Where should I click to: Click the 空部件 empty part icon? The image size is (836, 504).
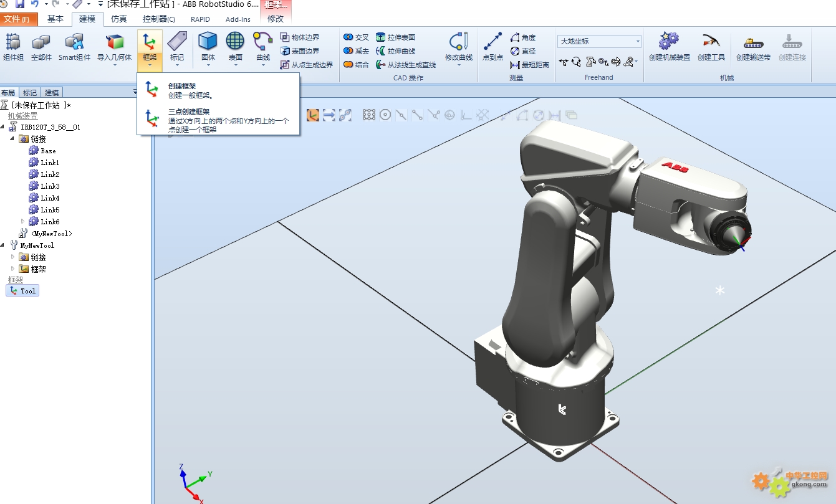(x=41, y=42)
